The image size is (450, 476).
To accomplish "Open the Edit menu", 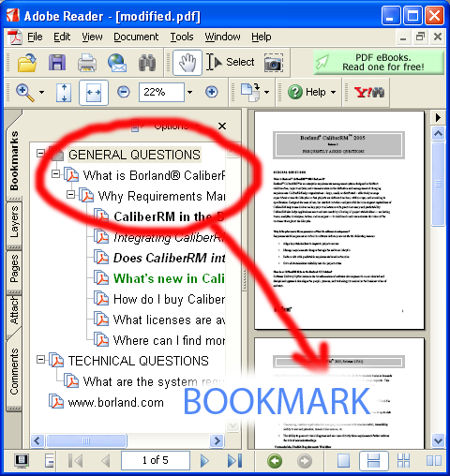I will coord(62,37).
